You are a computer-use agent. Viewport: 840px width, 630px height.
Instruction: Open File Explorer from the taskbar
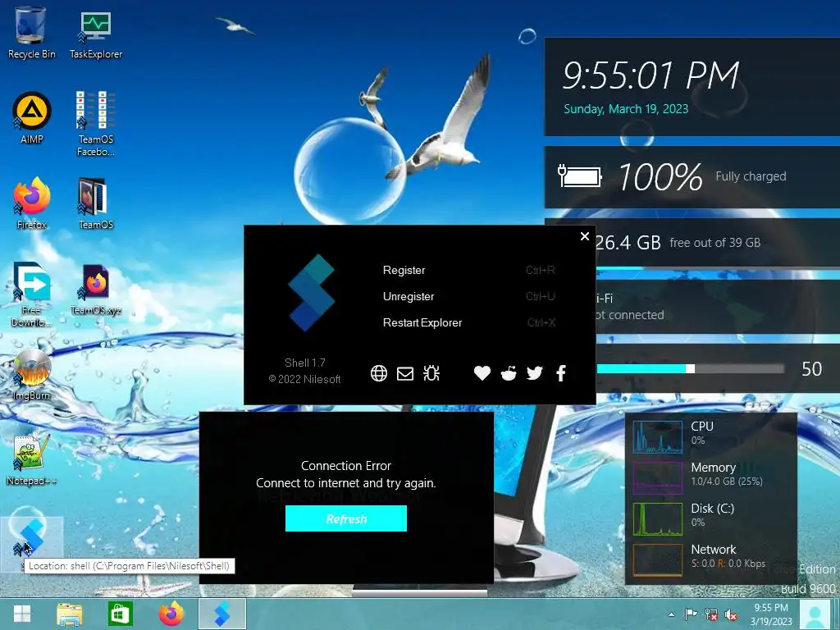(70, 614)
